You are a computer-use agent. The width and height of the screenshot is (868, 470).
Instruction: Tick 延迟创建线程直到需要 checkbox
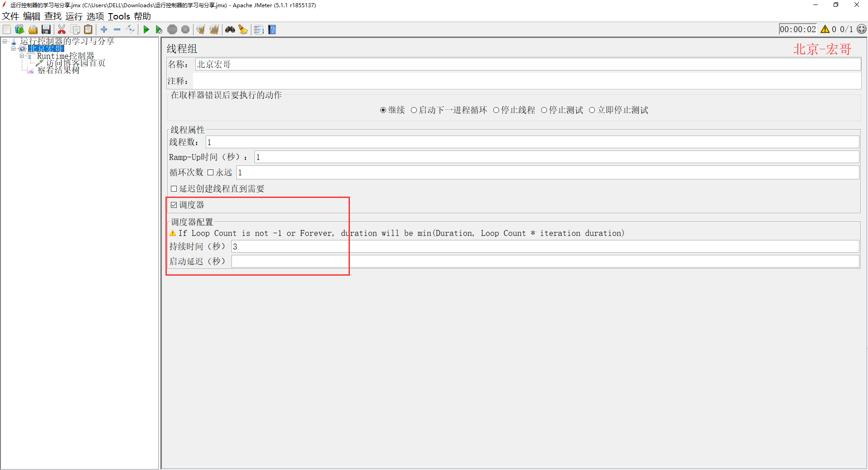point(174,189)
